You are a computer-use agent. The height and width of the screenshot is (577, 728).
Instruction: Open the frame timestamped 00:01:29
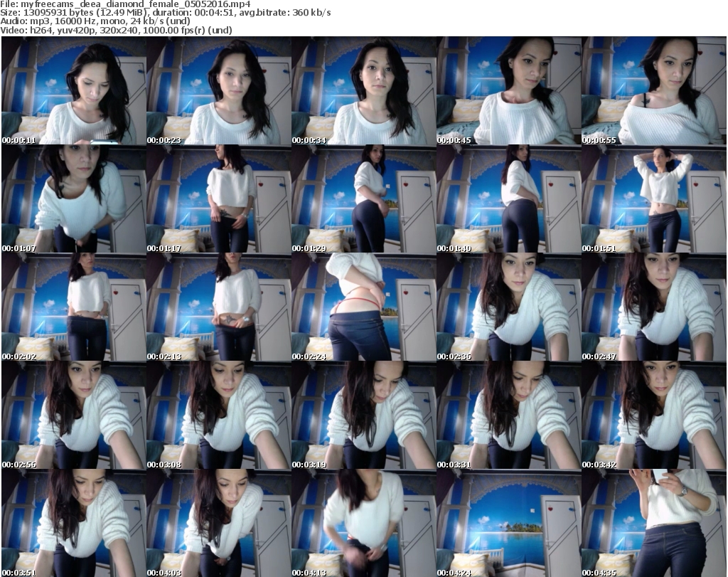click(363, 198)
